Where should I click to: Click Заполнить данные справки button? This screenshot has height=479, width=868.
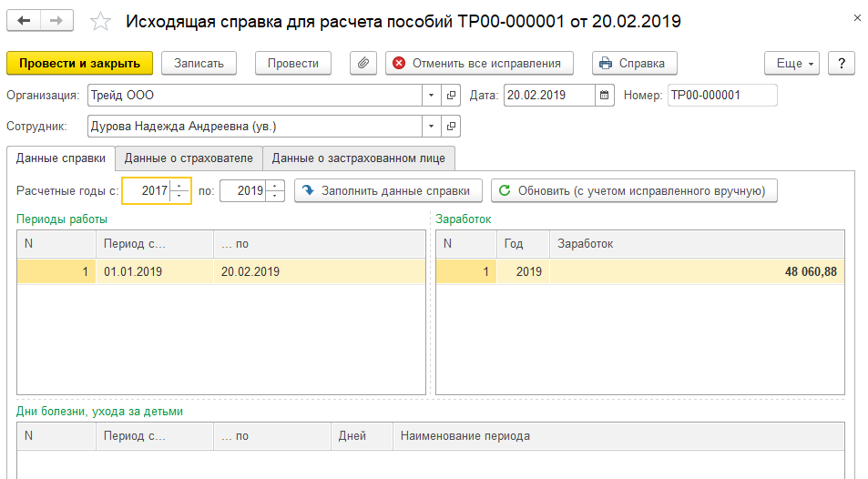[387, 190]
